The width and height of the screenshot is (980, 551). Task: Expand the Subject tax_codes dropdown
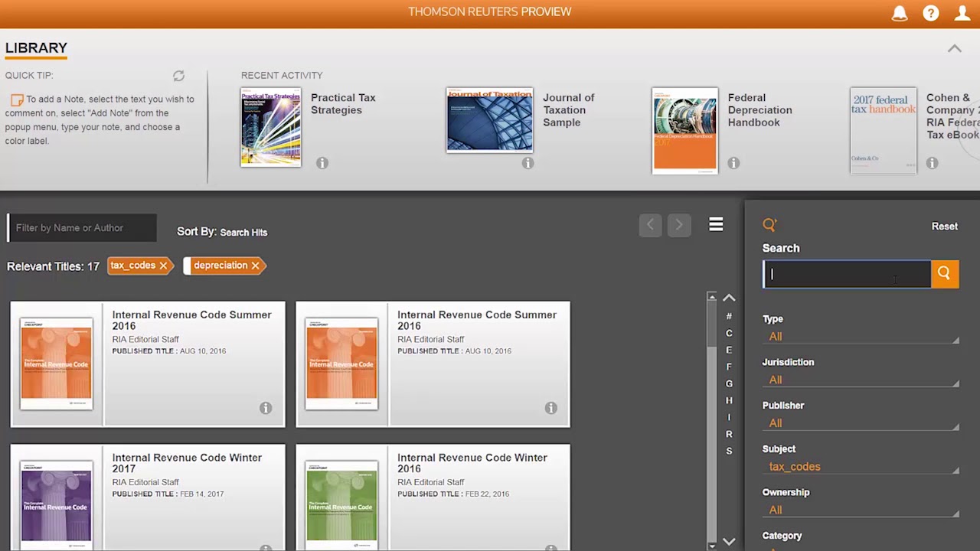coord(861,467)
